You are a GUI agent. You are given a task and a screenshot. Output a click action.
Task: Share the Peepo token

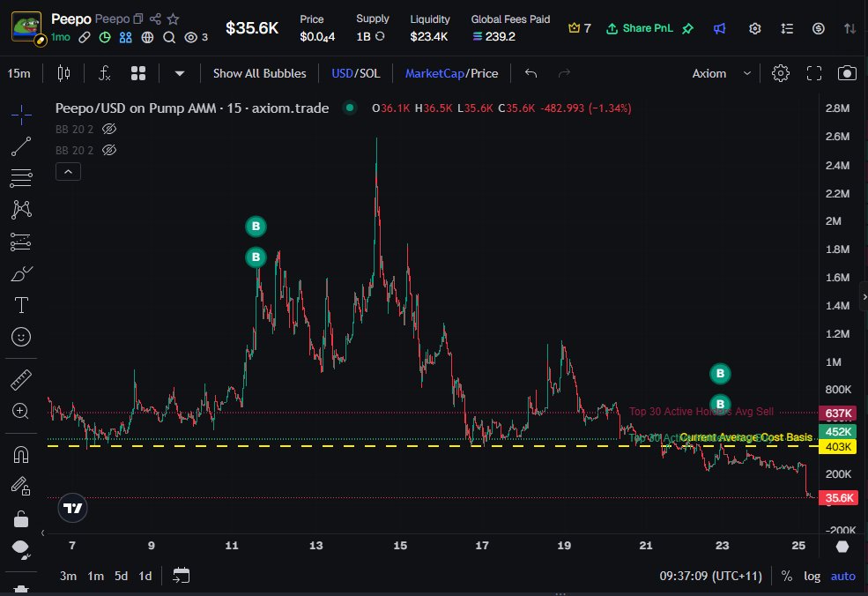coord(156,19)
